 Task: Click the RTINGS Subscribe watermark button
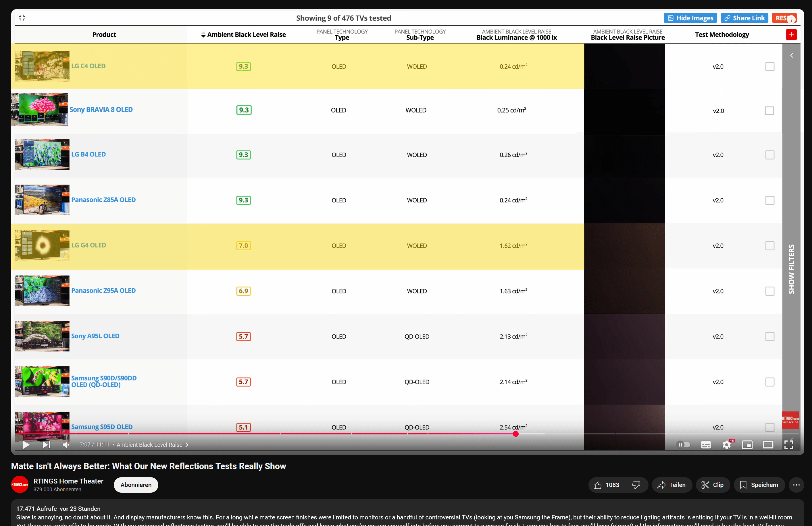click(790, 420)
